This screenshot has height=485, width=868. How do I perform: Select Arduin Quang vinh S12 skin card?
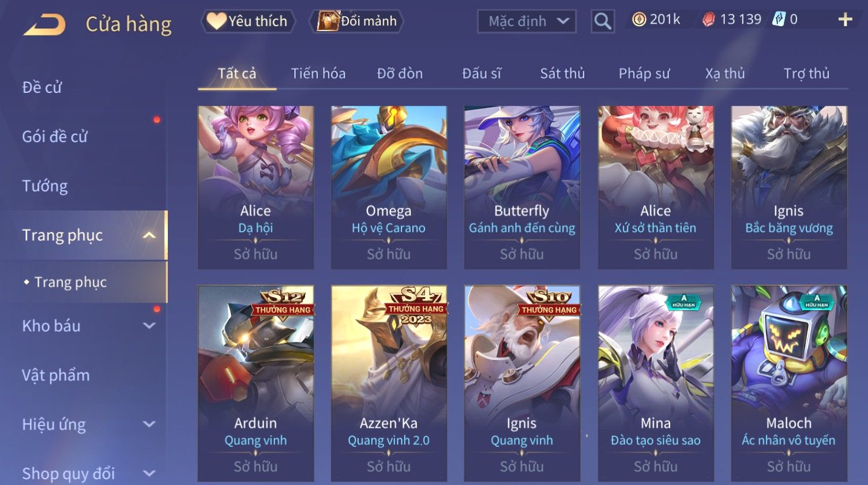(x=255, y=384)
